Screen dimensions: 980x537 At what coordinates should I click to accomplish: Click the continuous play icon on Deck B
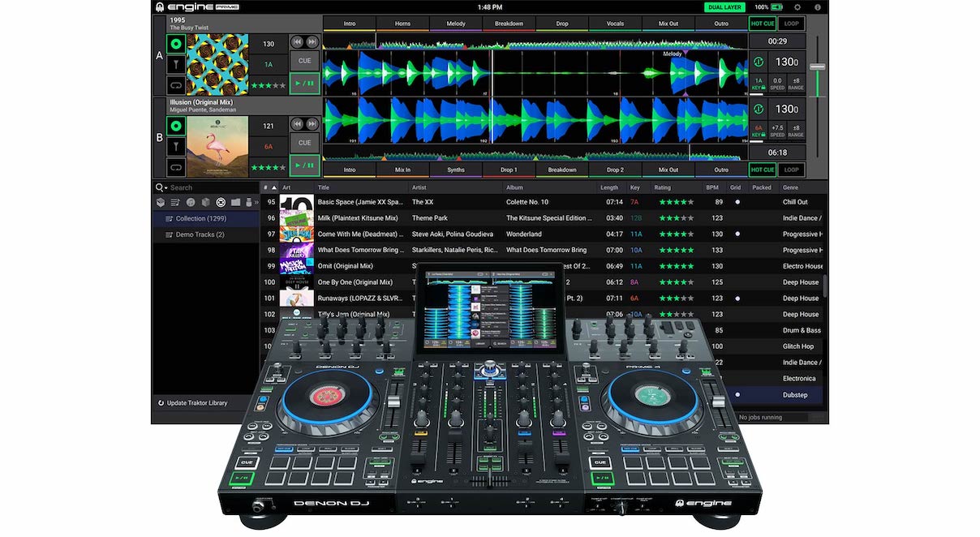pos(176,165)
